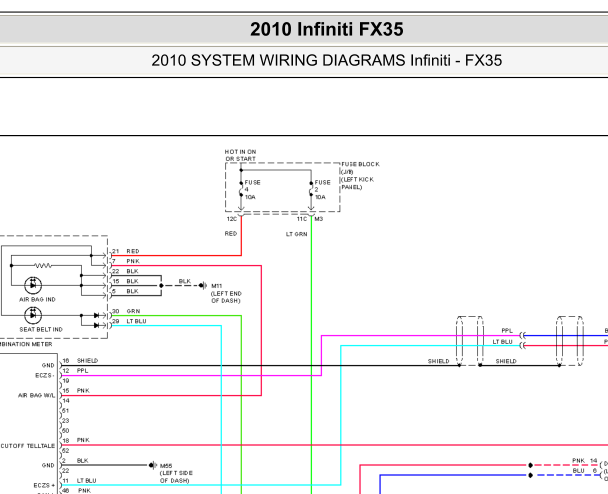Select the 'AIR BAG IND' text label

(x=37, y=300)
